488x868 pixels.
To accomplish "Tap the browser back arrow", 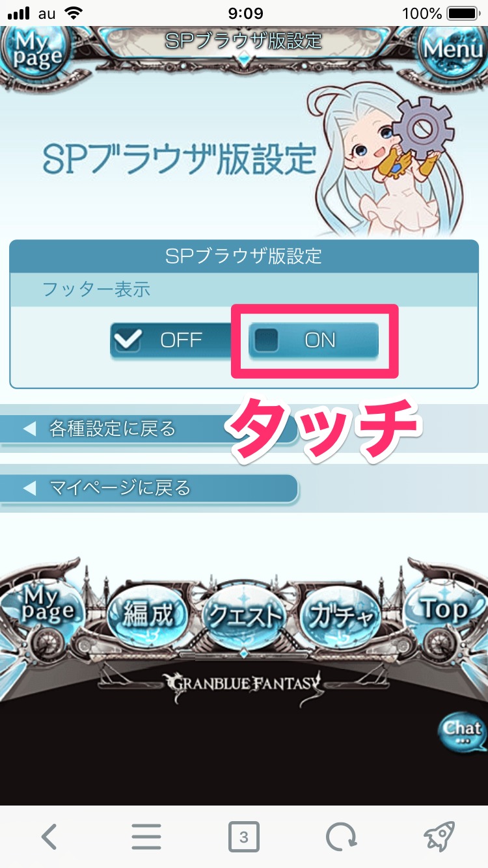I will [49, 837].
